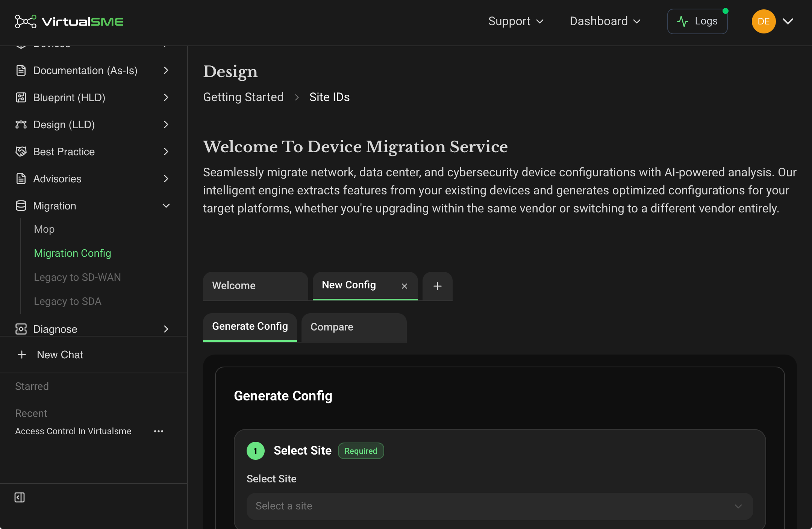
Task: Expand Design (LLD) chevron
Action: click(x=166, y=124)
